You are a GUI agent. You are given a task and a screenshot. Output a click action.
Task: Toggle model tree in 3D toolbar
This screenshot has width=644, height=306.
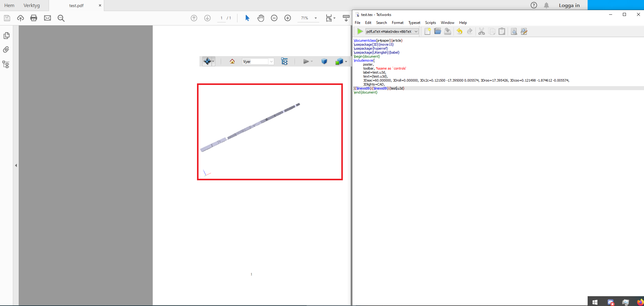coord(284,61)
